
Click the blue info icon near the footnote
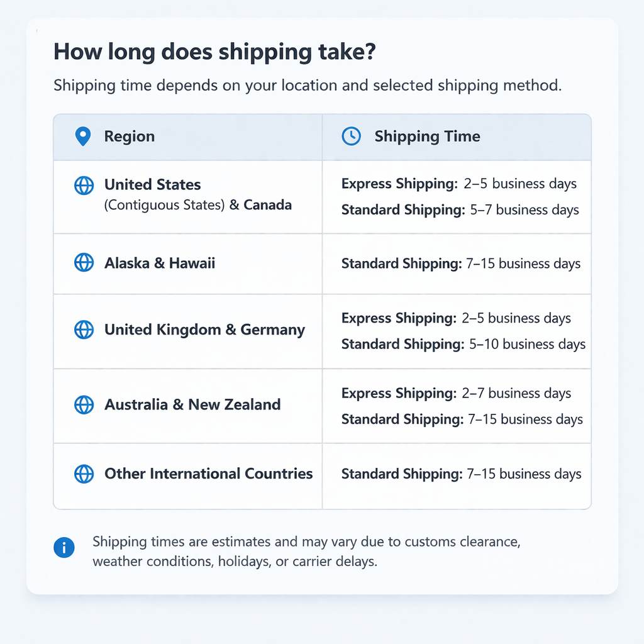click(64, 548)
